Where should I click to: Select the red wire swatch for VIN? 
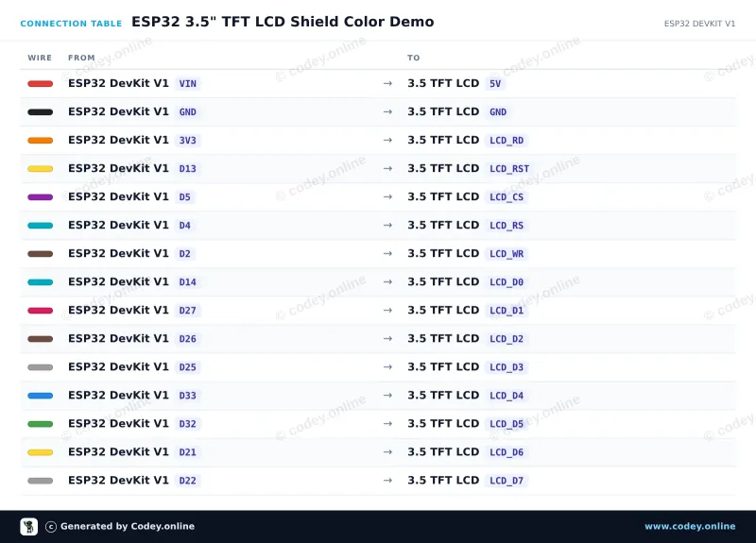point(40,84)
